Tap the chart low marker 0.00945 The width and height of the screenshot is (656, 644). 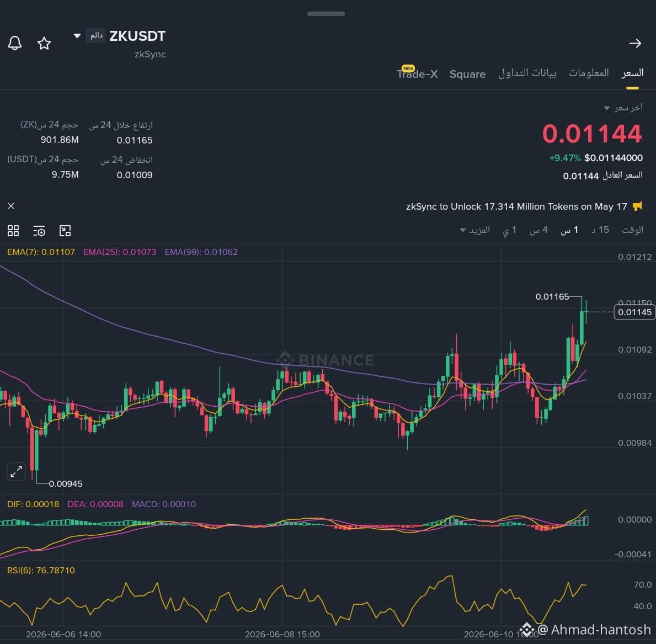click(x=66, y=484)
